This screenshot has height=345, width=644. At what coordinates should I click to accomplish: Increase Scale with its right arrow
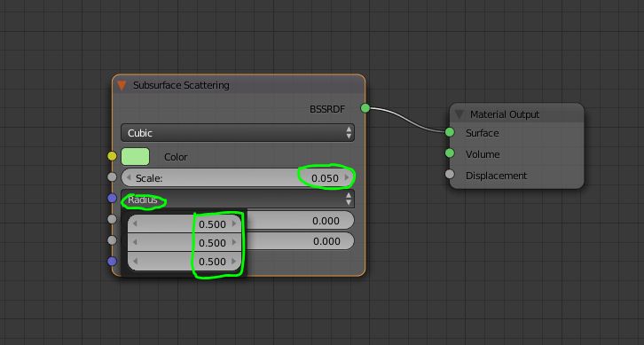pos(347,177)
